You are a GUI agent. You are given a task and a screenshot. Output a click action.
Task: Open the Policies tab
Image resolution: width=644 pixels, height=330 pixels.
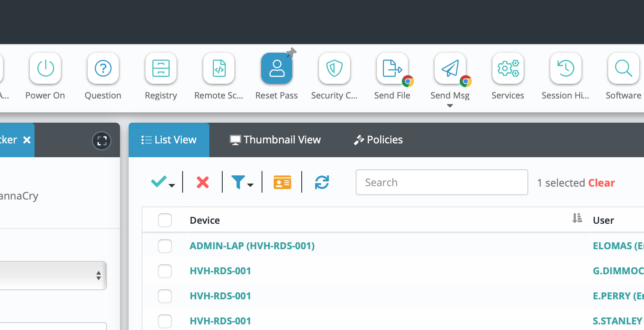point(378,140)
